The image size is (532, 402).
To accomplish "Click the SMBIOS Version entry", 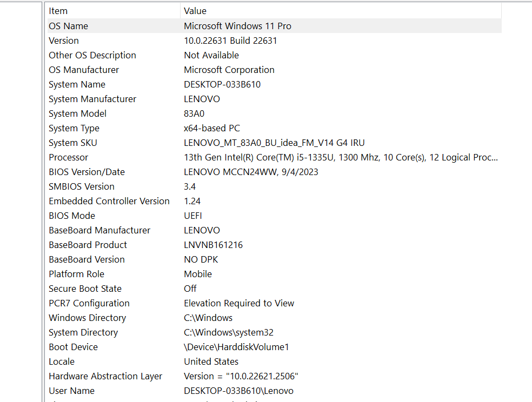I will coord(82,186).
